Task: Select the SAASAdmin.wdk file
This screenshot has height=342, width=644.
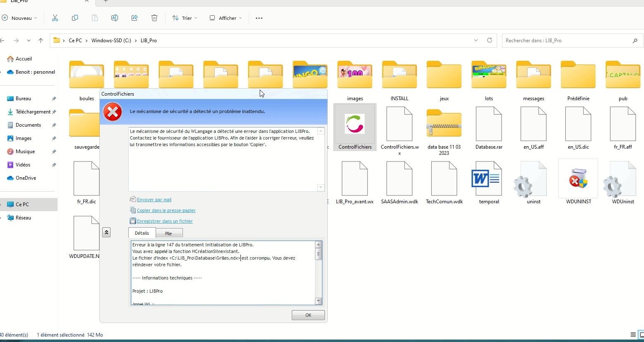Action: click(x=399, y=183)
